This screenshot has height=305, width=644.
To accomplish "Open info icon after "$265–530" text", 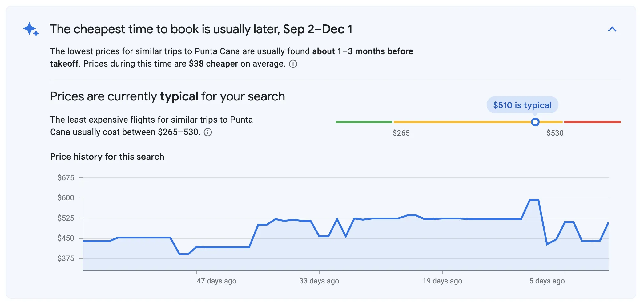I will (208, 132).
